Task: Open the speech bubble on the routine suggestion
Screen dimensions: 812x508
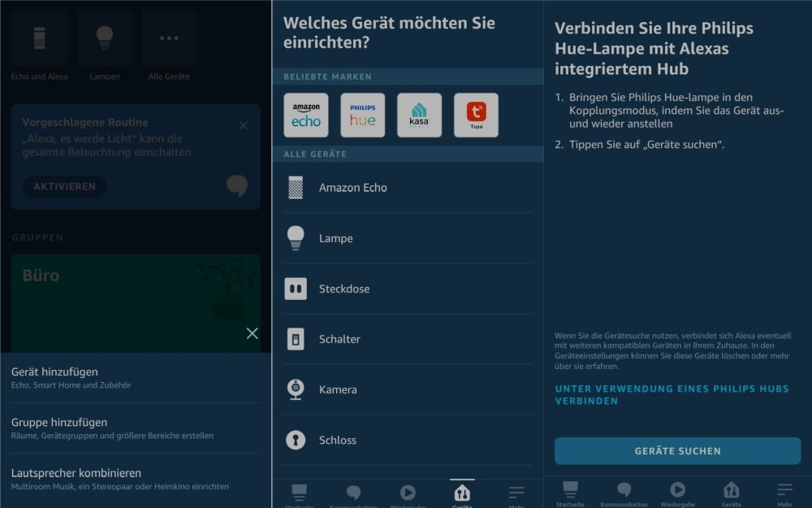Action: [x=236, y=186]
